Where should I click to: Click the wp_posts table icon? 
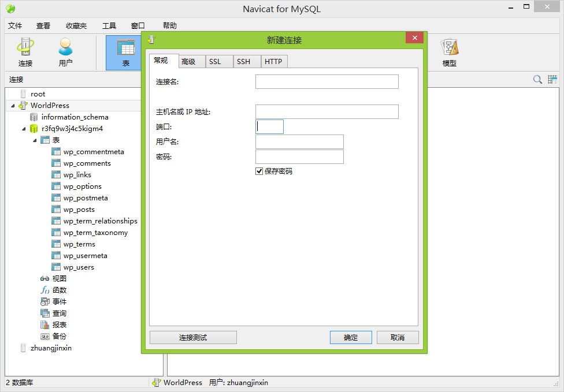[56, 210]
